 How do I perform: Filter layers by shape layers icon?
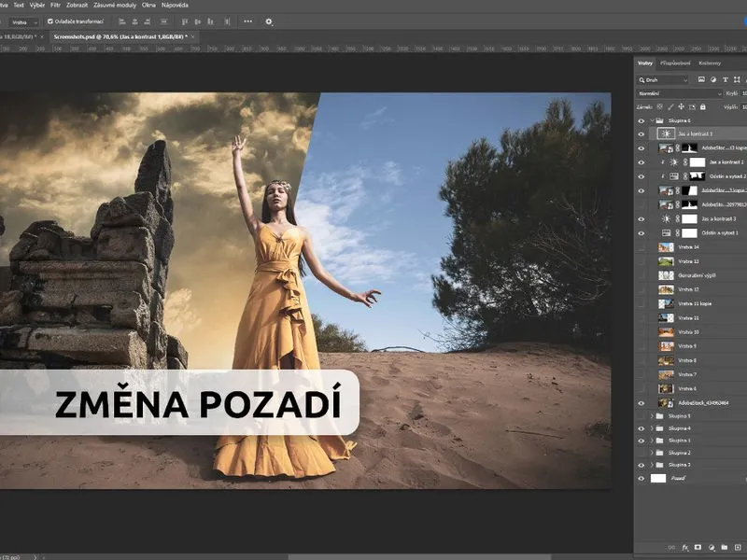pos(737,80)
